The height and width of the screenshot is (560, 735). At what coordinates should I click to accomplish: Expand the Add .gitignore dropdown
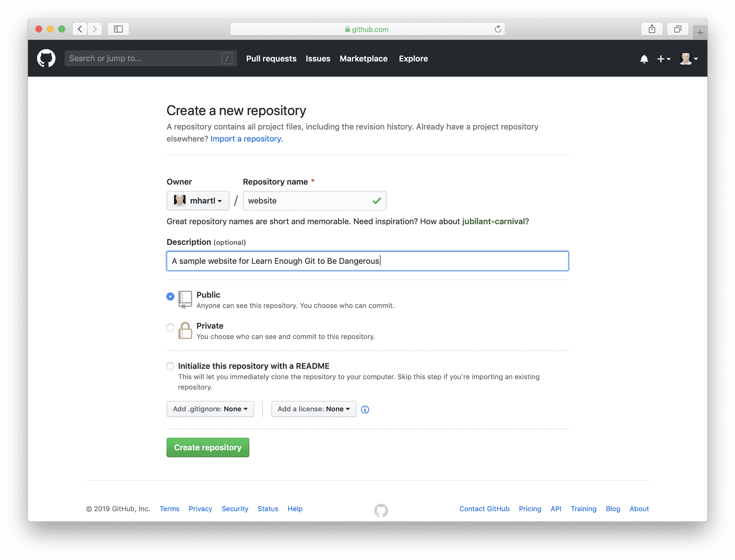(x=209, y=409)
